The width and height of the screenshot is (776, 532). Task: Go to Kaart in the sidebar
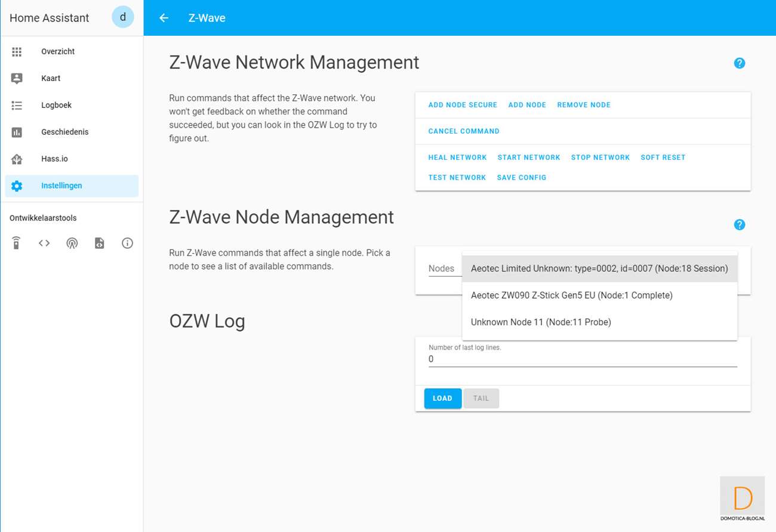[x=72, y=79]
